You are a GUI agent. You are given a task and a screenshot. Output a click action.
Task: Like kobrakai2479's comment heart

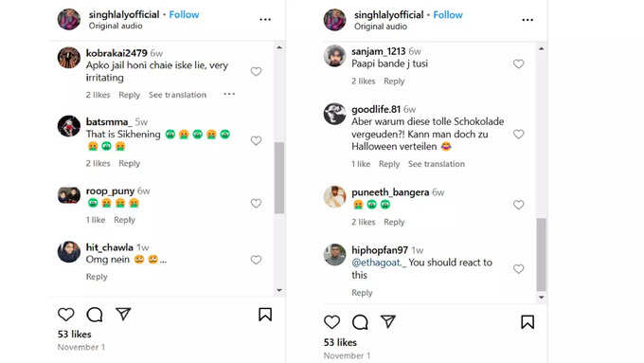[256, 71]
